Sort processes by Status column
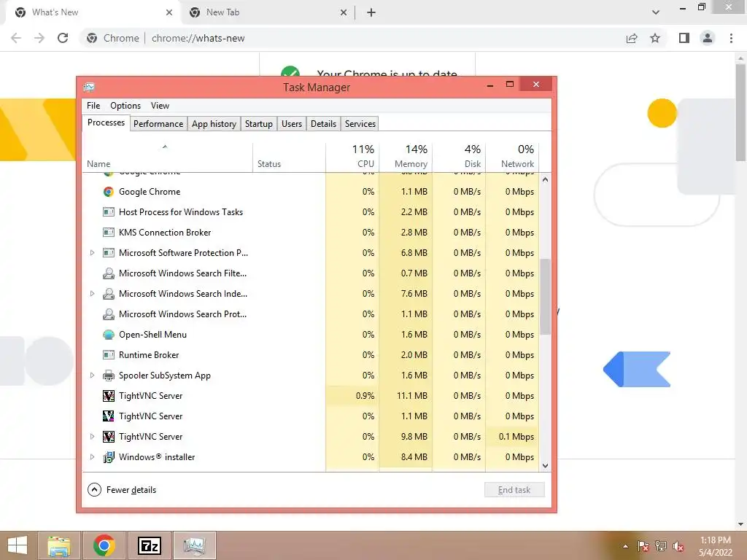Image resolution: width=747 pixels, height=560 pixels. (x=289, y=157)
